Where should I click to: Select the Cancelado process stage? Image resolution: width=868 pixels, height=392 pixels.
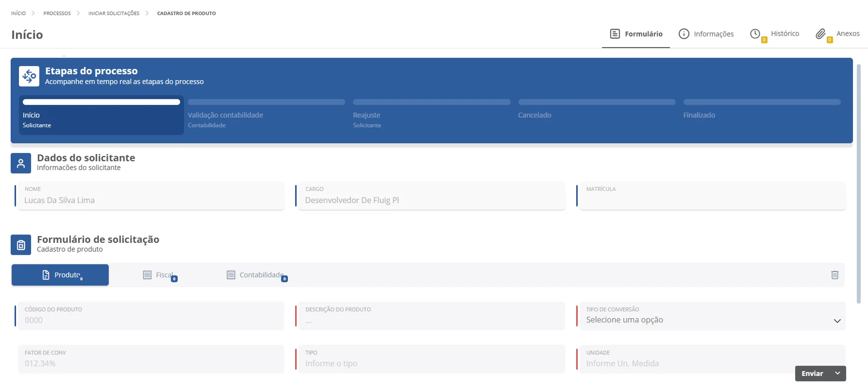[597, 115]
